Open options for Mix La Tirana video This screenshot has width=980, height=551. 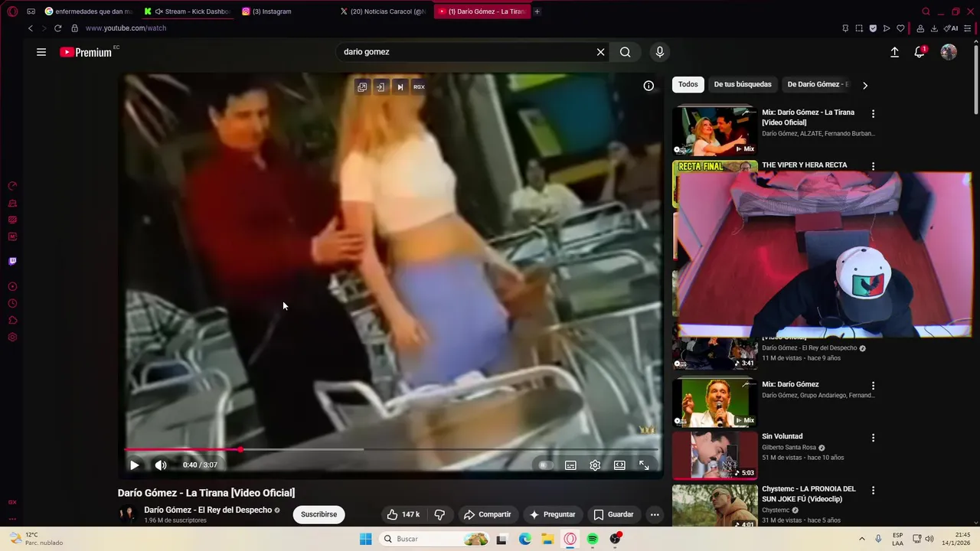click(x=873, y=114)
